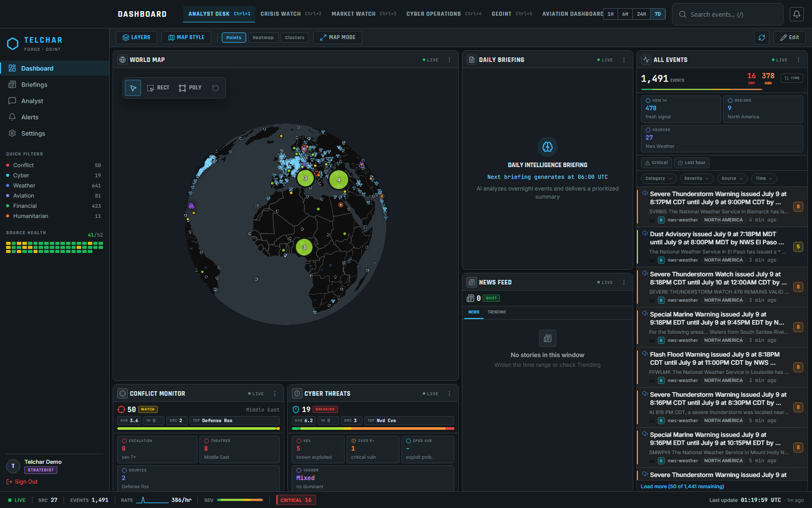812x508 pixels.
Task: Switch to the GEOINT tab
Action: tap(512, 14)
